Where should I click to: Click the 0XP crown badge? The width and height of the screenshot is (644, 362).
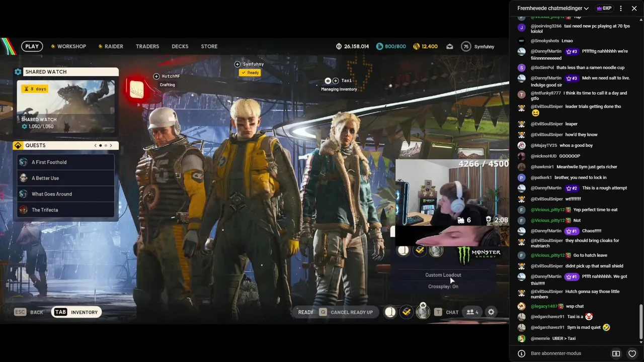[x=604, y=9]
